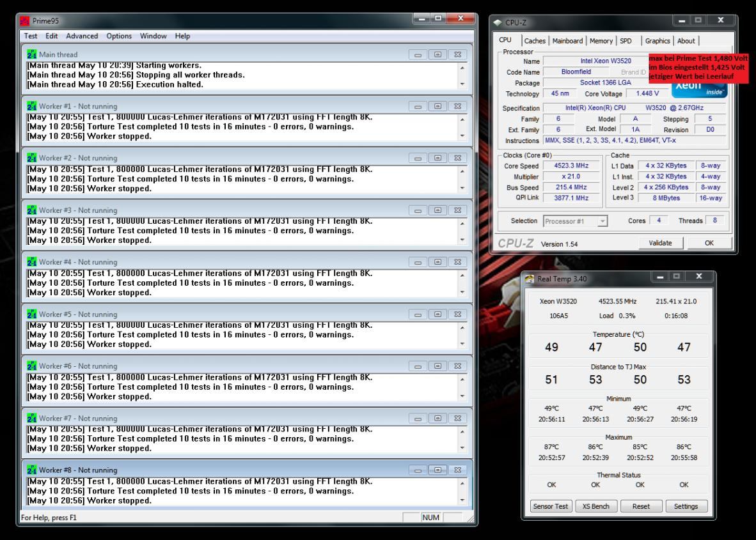756x540 pixels.
Task: Maximize the Worker #2 child window
Action: 437,158
